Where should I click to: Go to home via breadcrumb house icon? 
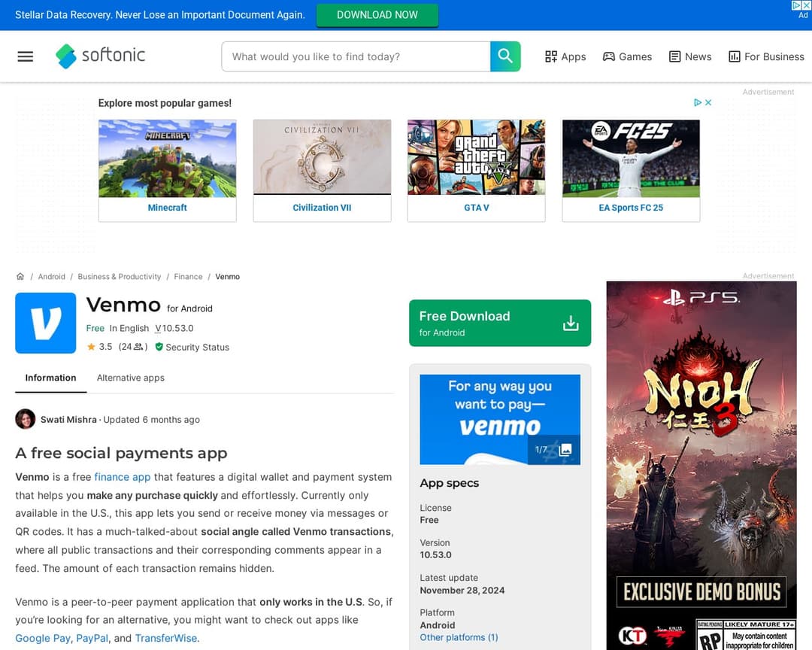click(20, 276)
